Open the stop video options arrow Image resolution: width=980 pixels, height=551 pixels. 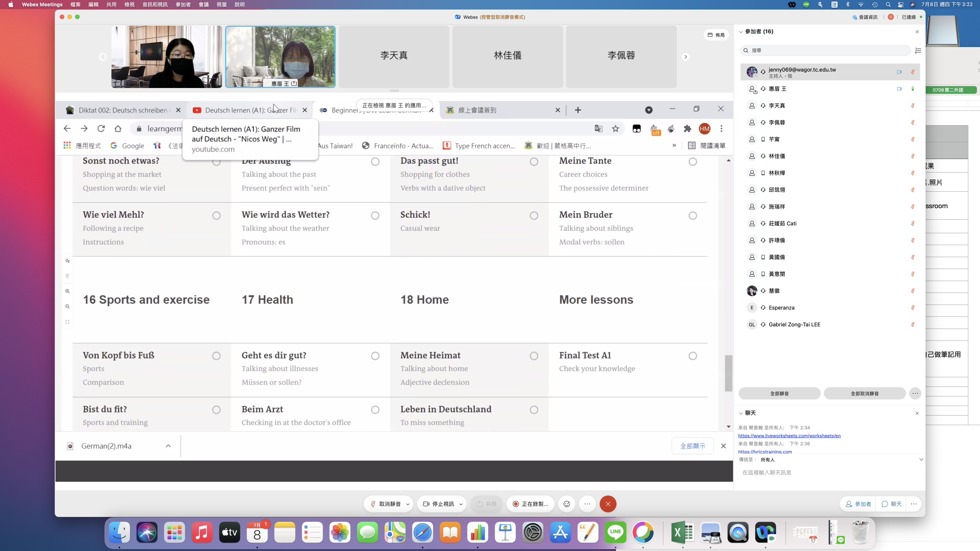click(461, 504)
